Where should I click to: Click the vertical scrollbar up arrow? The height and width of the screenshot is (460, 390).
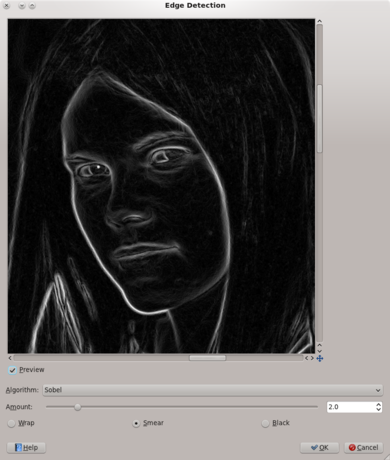[319, 21]
